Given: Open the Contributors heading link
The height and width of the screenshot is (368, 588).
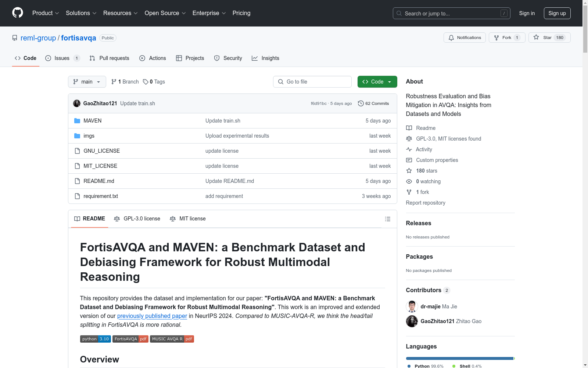Looking at the screenshot, I should pyautogui.click(x=428, y=290).
